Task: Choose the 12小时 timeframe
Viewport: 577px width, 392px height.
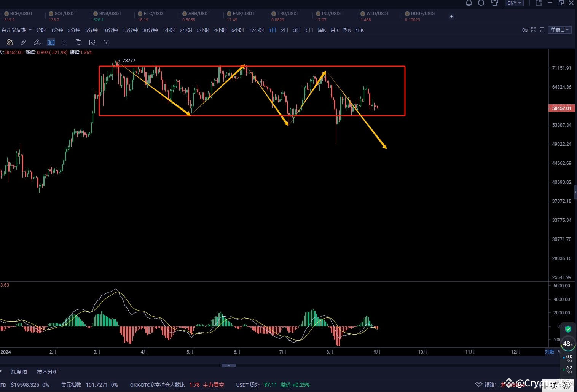Action: 256,30
